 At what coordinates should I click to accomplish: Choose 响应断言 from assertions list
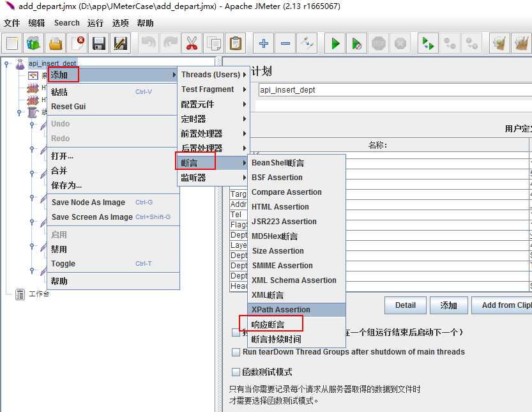297,324
